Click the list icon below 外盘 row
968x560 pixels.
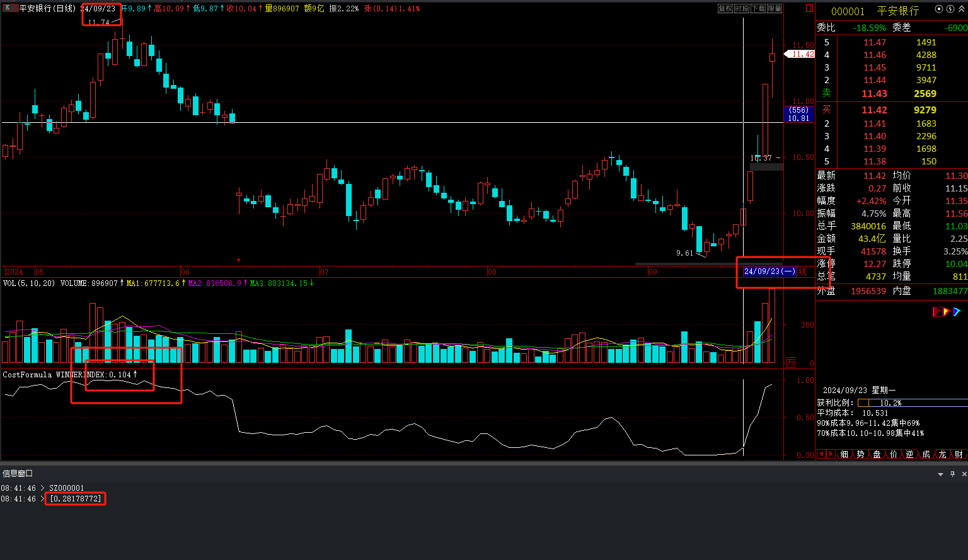pos(937,312)
